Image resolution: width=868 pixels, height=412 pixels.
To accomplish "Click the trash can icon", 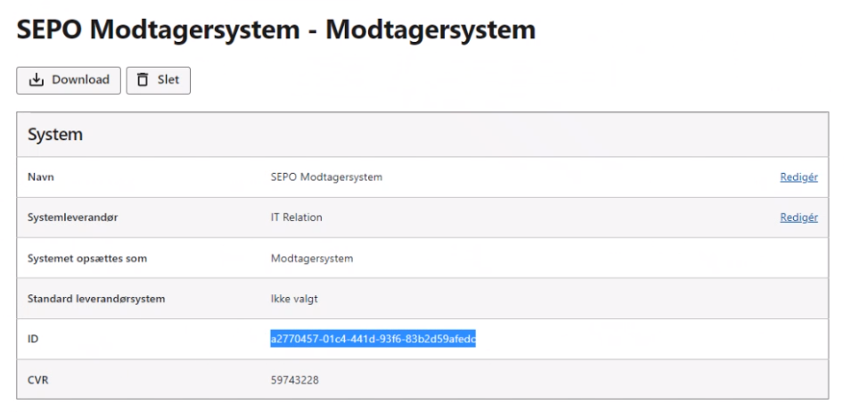I will pyautogui.click(x=143, y=80).
